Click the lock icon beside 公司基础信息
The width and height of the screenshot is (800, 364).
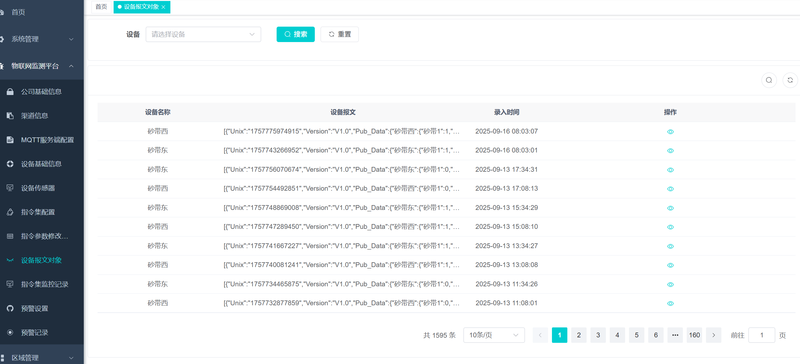tap(10, 92)
